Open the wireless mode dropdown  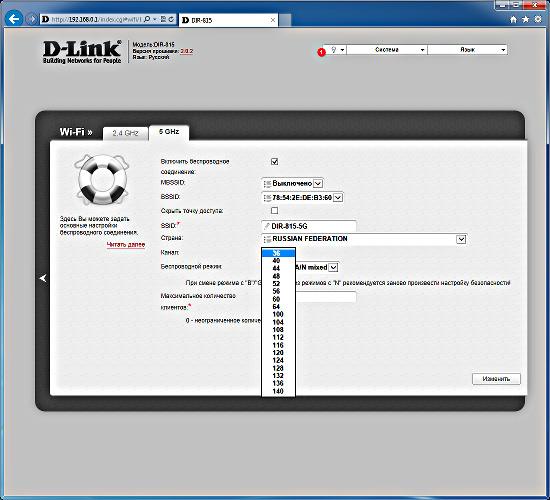pyautogui.click(x=333, y=267)
